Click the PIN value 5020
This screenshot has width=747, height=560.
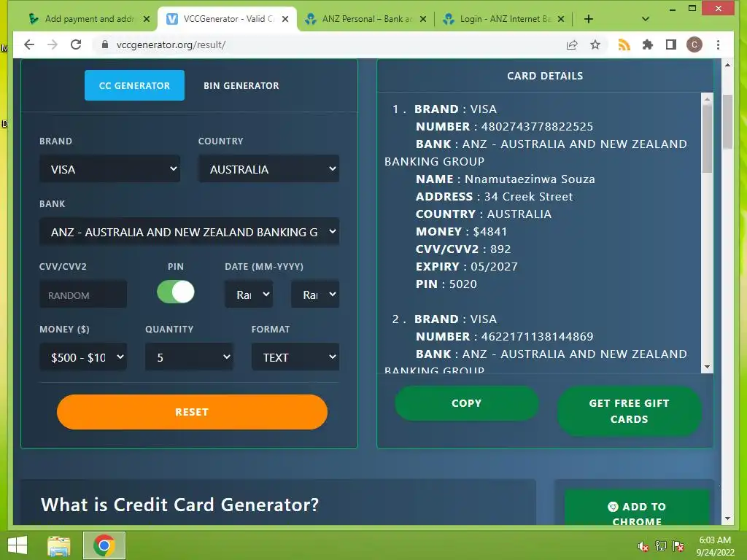[x=462, y=284]
